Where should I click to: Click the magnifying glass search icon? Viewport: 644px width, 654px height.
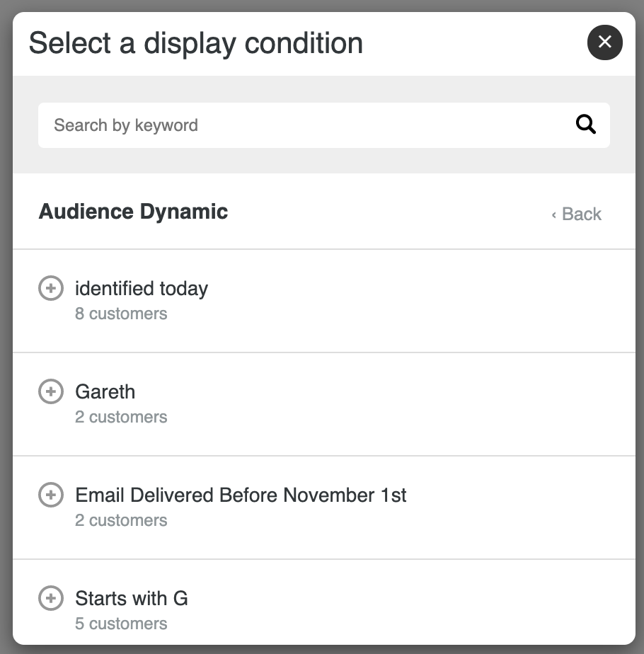tap(585, 125)
